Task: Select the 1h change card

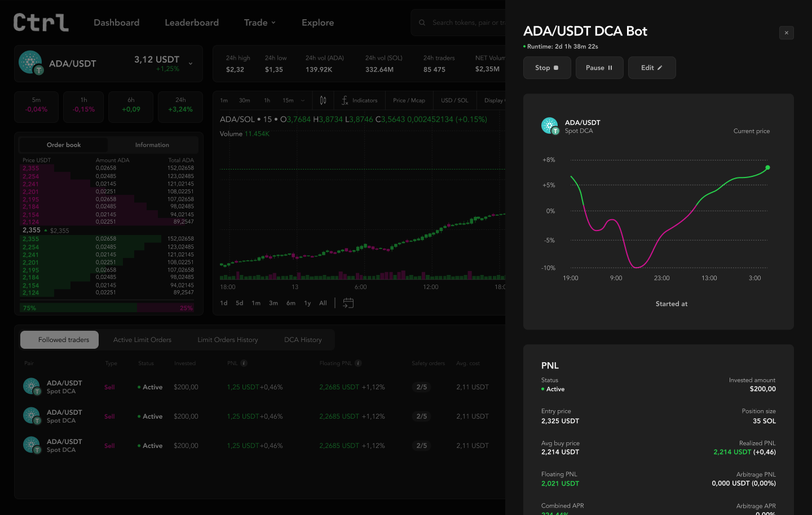Action: 83,106
